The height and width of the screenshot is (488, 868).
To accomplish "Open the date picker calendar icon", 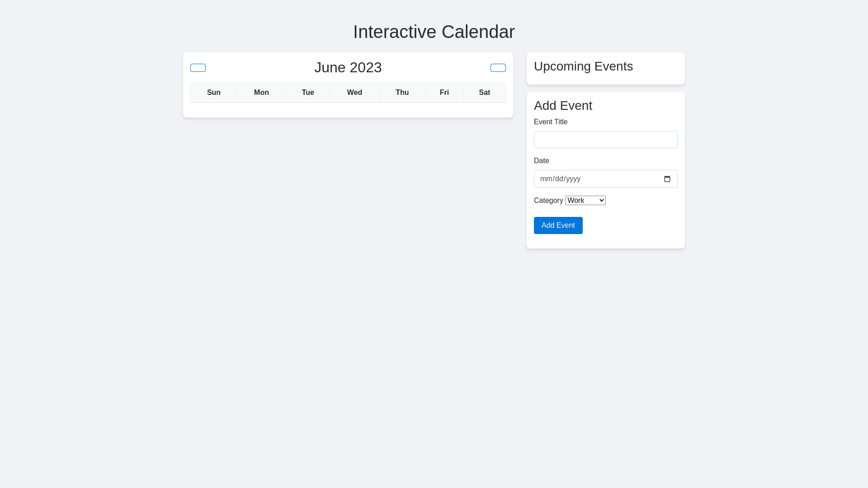I will pyautogui.click(x=667, y=179).
